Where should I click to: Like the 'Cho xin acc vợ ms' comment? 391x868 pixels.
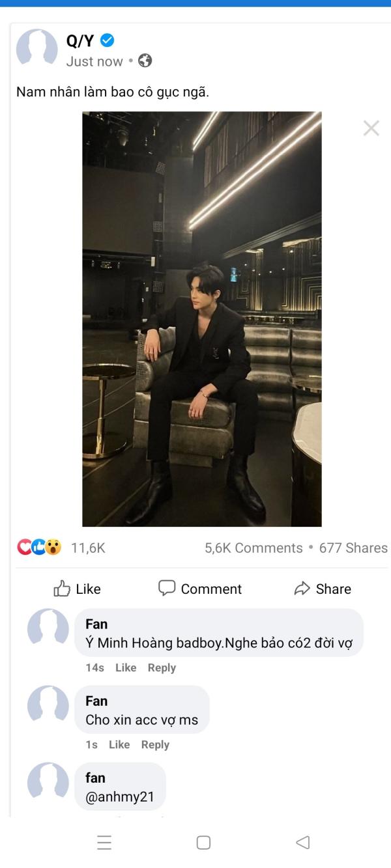click(119, 744)
